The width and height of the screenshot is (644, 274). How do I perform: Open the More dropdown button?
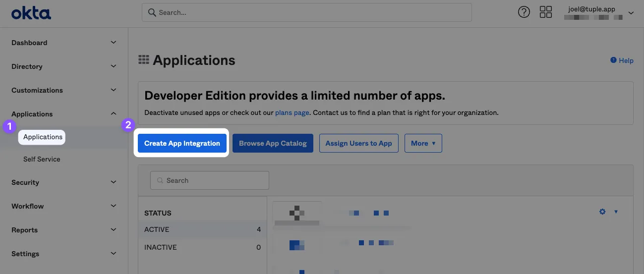[423, 143]
